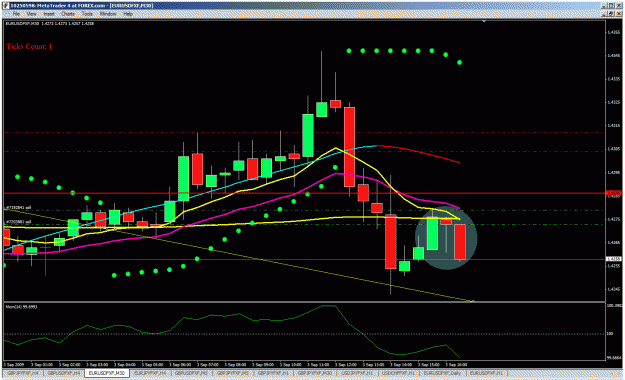Click the '3 Sep 12:00' time axis label
The height and width of the screenshot is (380, 625).
coord(346,364)
